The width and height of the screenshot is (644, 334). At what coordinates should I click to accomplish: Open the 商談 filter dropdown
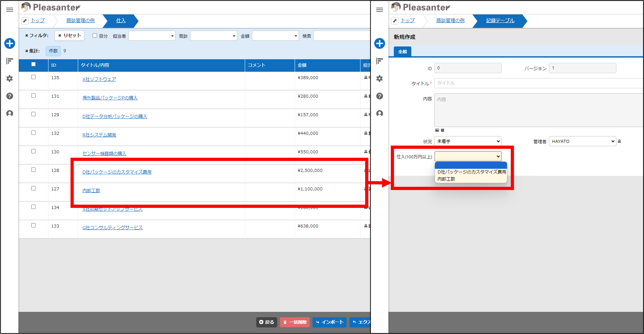pyautogui.click(x=214, y=36)
